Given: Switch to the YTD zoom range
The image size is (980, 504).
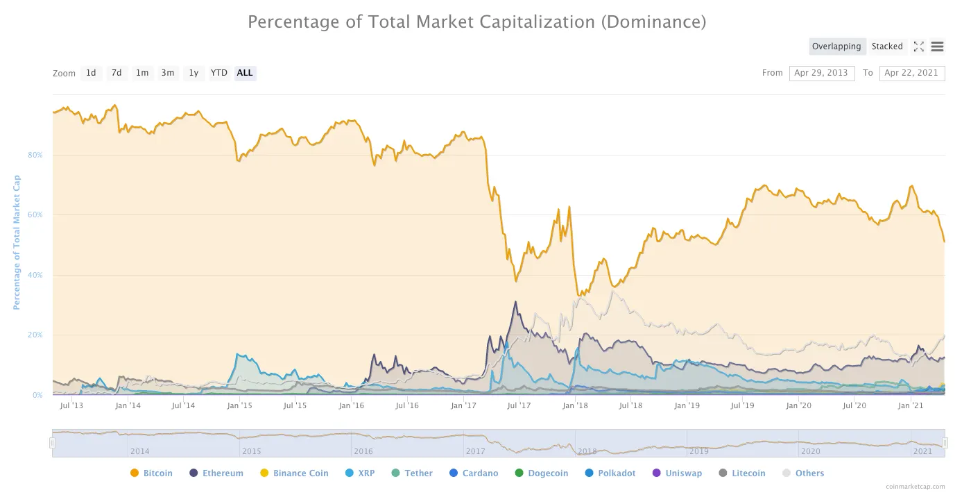Looking at the screenshot, I should coord(218,73).
